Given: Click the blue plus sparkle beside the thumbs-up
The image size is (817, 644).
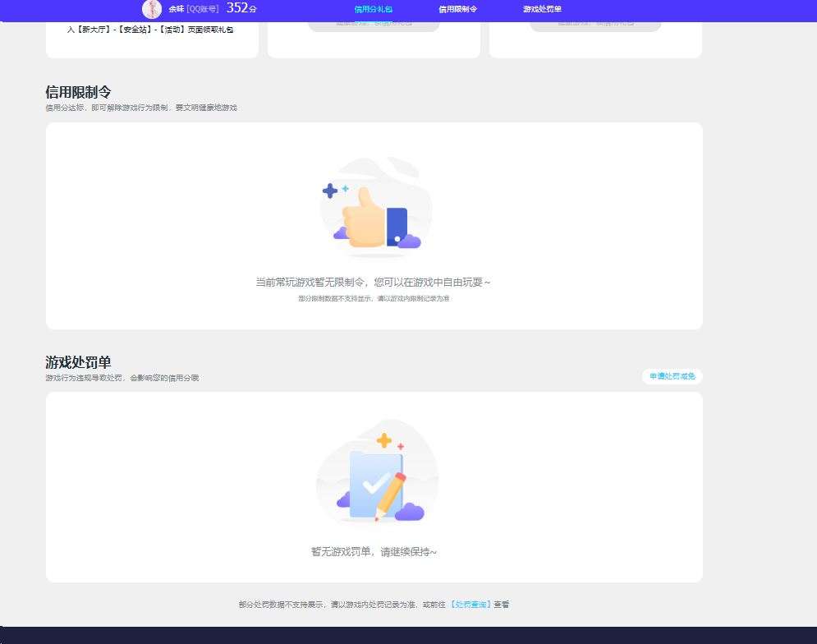Looking at the screenshot, I should click(x=330, y=191).
